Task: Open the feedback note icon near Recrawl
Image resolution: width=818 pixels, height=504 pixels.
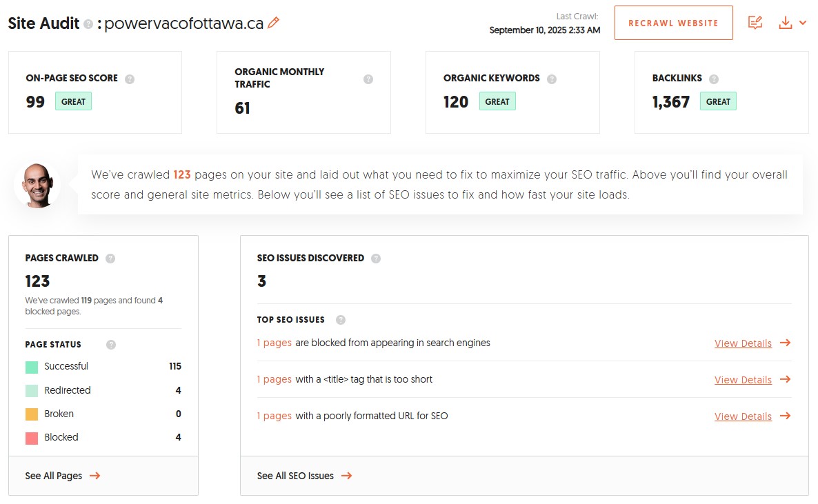Action: coord(755,23)
